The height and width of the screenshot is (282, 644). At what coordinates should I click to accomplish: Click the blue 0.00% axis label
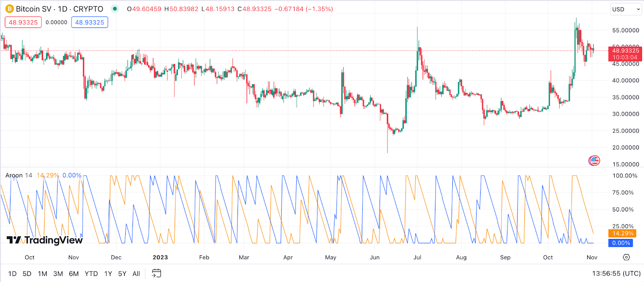coord(621,243)
